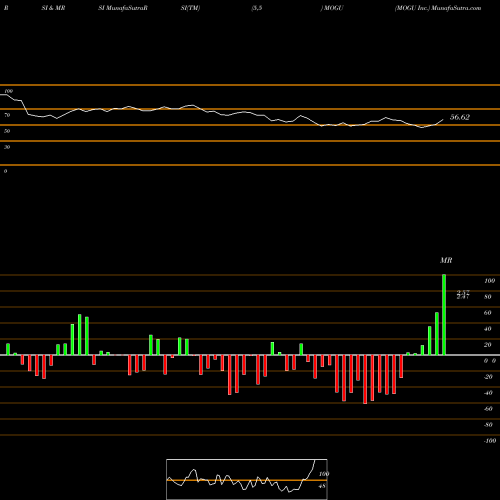Viewport: 500px width, 500px height.
Task: Click the "(5,5" parameter text in header
Action: pyautogui.click(x=257, y=8)
